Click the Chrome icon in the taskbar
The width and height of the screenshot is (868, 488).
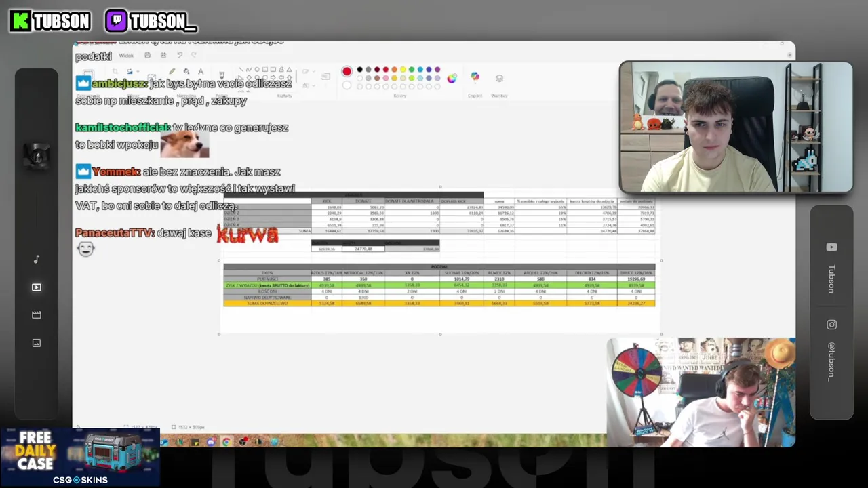click(x=226, y=442)
